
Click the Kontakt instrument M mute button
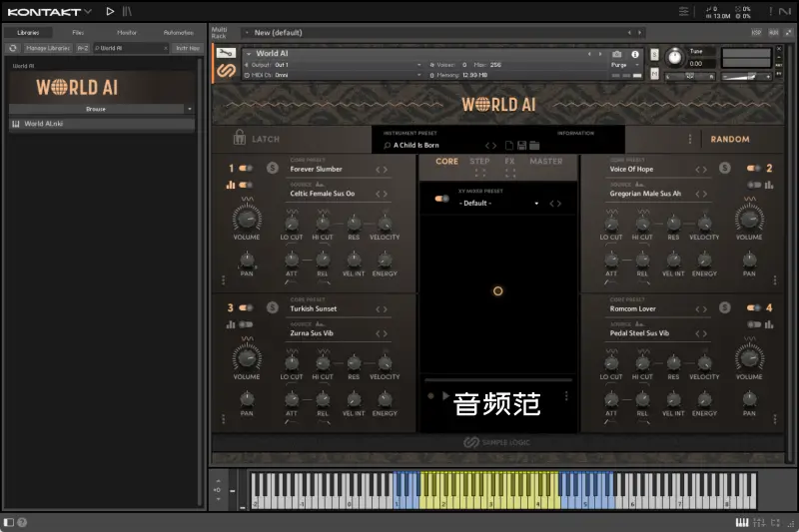coord(654,74)
